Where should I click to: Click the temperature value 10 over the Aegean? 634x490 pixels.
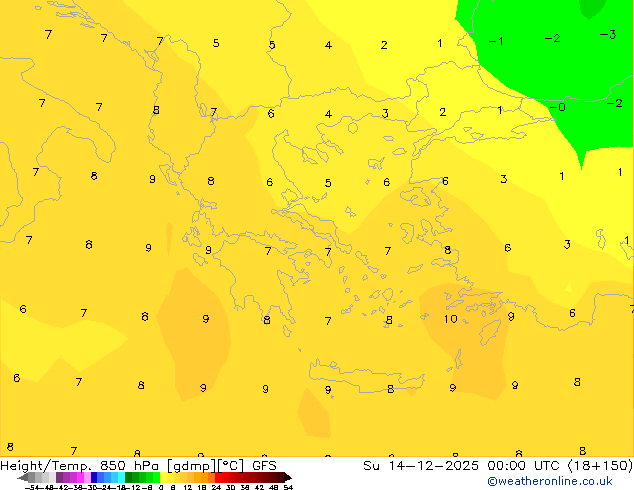[x=450, y=319]
